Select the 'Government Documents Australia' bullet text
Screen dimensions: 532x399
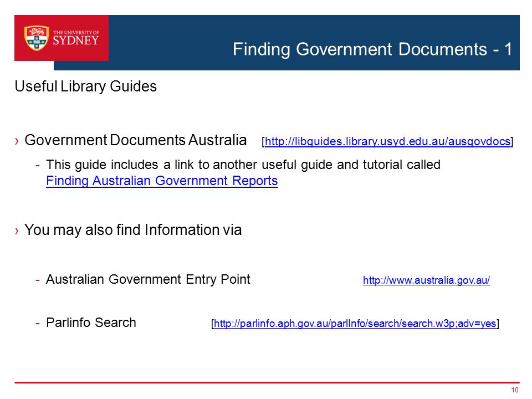click(x=135, y=140)
